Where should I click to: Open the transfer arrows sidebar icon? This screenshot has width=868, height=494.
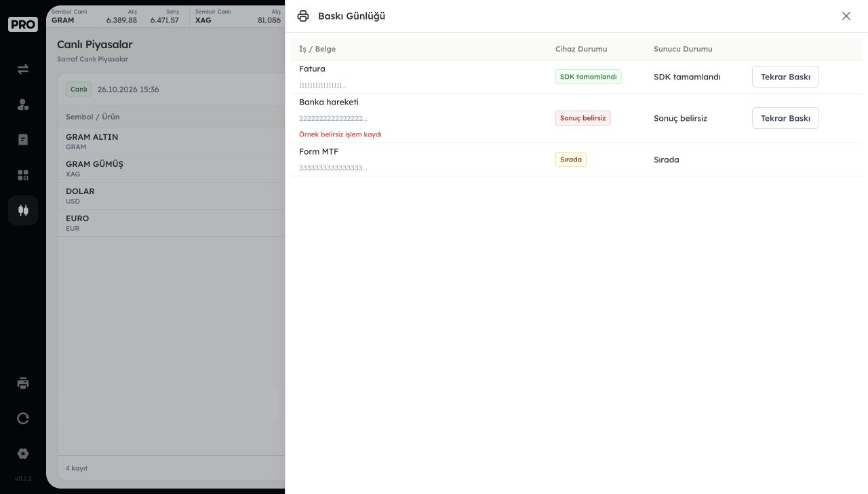pos(23,69)
